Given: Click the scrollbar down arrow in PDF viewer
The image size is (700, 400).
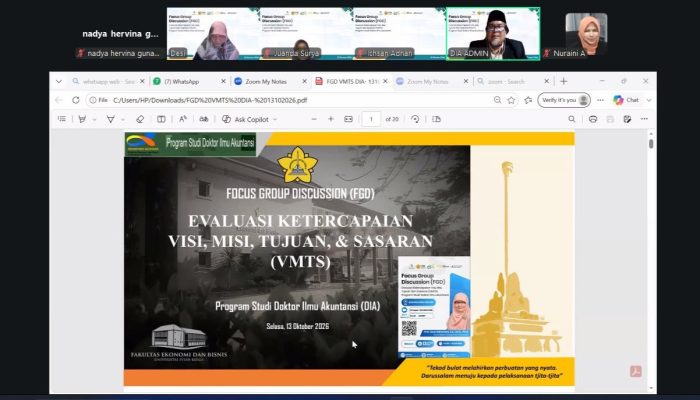Looking at the screenshot, I should tap(651, 389).
